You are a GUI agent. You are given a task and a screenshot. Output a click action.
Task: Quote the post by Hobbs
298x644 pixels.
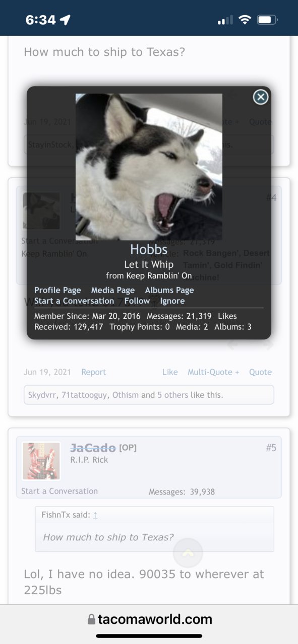pos(260,372)
